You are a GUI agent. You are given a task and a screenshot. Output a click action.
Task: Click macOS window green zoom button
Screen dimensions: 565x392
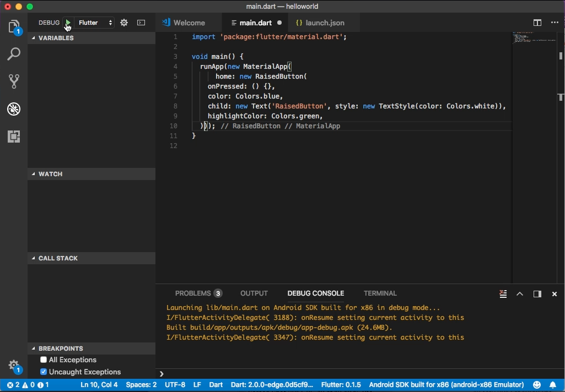30,7
